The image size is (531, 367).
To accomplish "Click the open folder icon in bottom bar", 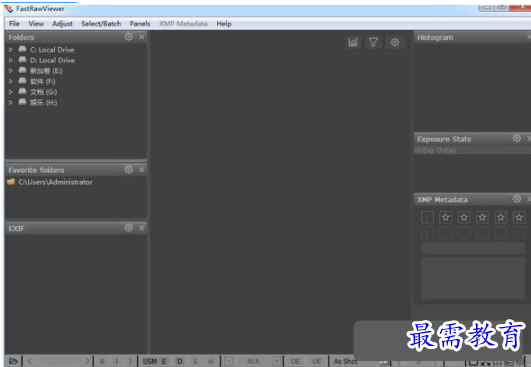I will tap(13, 361).
